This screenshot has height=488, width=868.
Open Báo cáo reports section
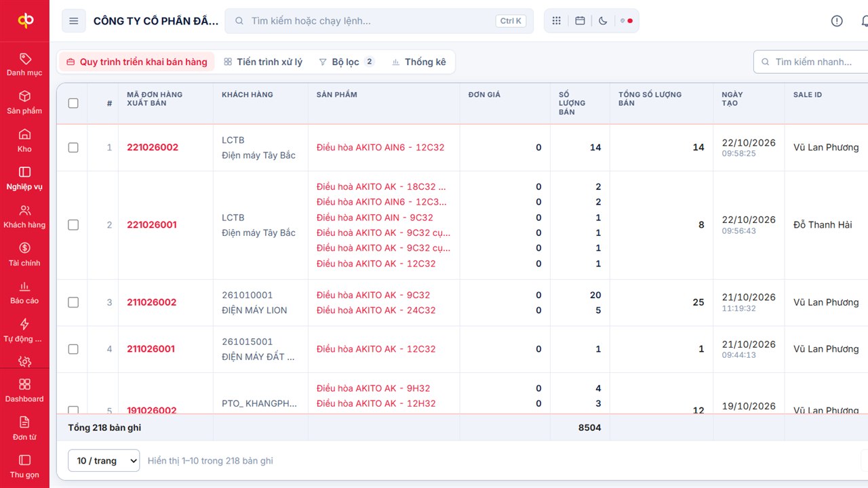(24, 292)
